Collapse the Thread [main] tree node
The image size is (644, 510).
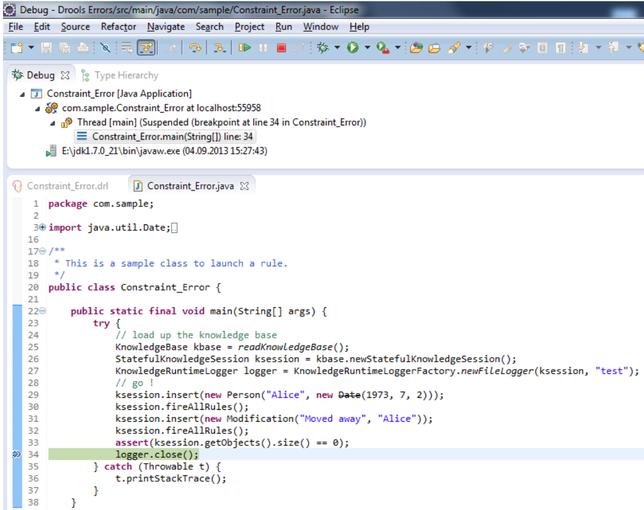pyautogui.click(x=53, y=122)
